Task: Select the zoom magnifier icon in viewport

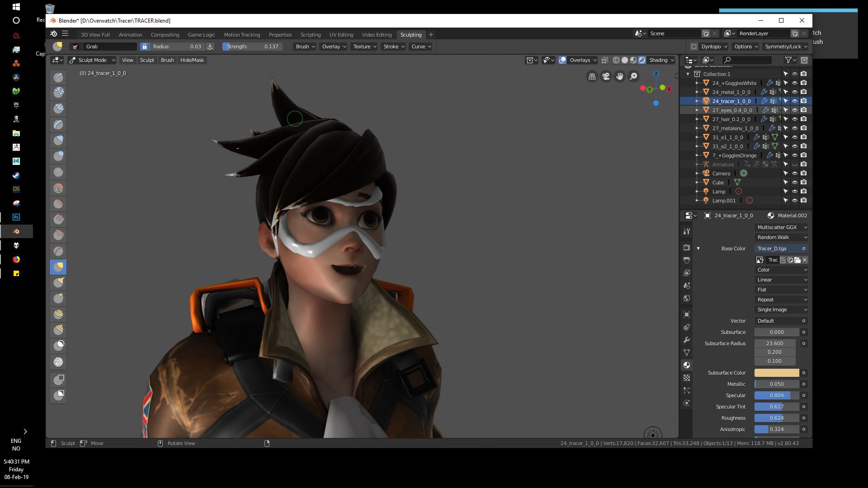Action: pyautogui.click(x=633, y=76)
